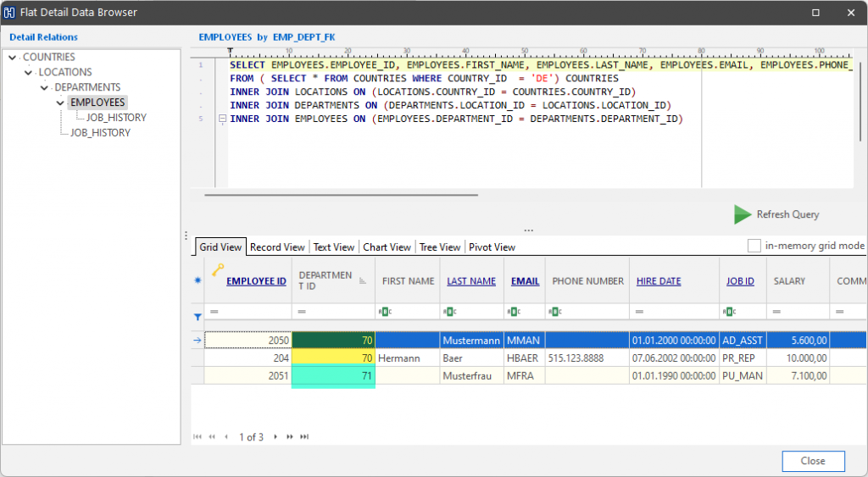The image size is (868, 477).
Task: Click the PHONE NUMBER column header
Action: click(x=587, y=281)
